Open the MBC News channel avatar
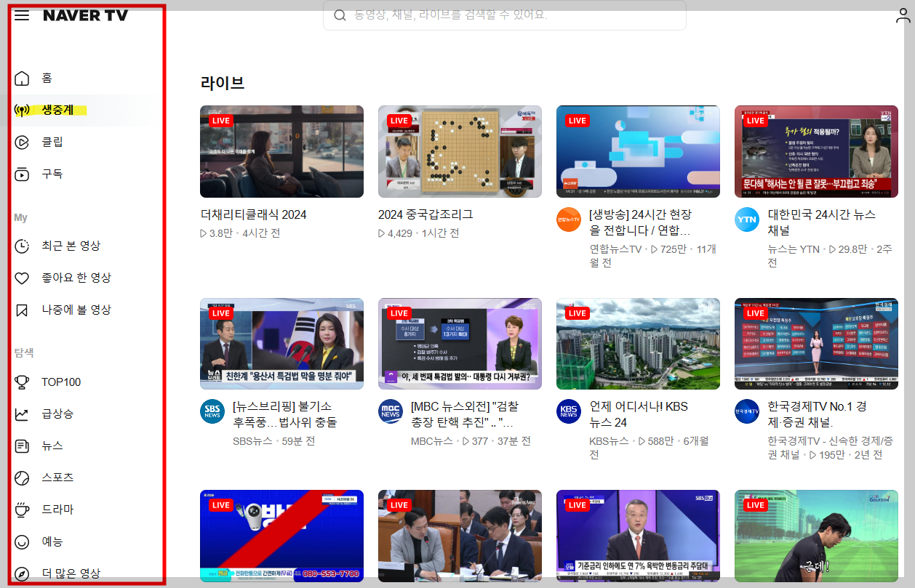The image size is (915, 588). (x=391, y=411)
